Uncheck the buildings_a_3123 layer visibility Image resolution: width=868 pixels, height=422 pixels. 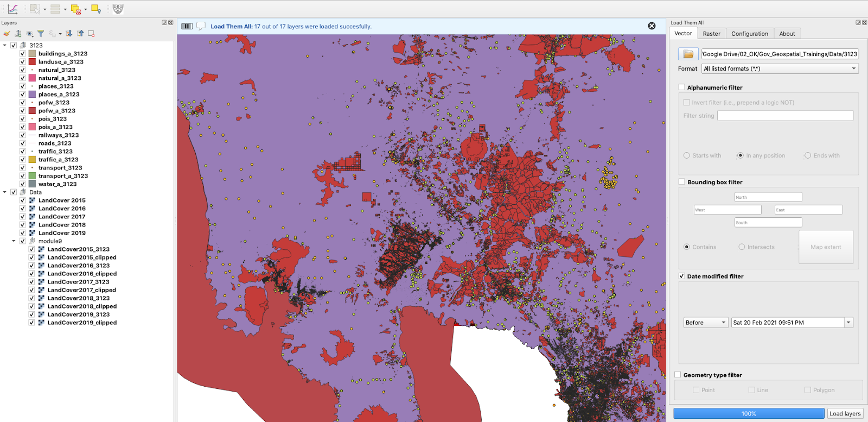pos(23,54)
